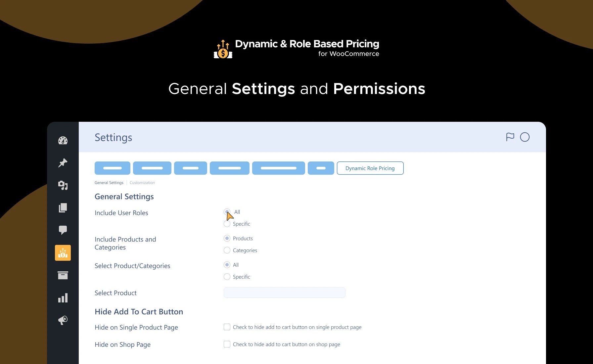The height and width of the screenshot is (364, 593).
Task: Click the Dynamic Role Pricing button
Action: pos(370,168)
